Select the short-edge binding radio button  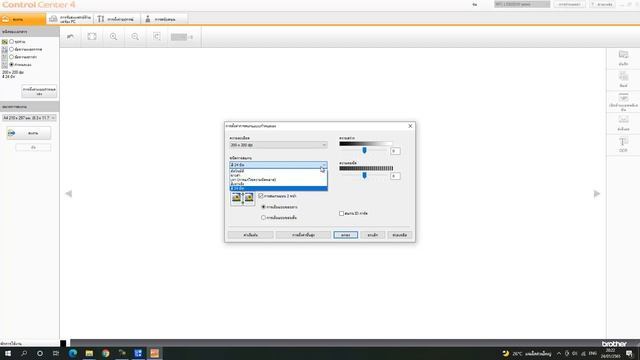point(263,218)
